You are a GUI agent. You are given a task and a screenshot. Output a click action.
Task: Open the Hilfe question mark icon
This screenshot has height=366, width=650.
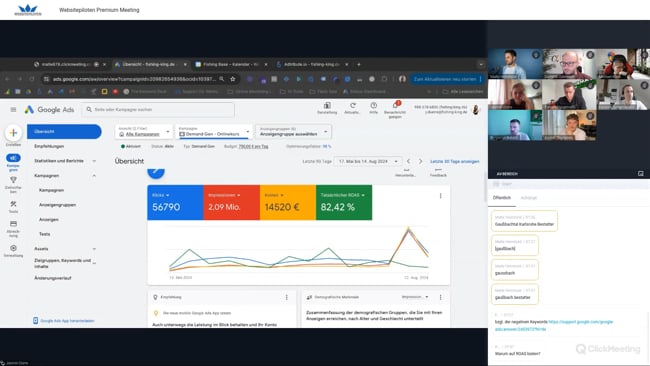pos(374,106)
